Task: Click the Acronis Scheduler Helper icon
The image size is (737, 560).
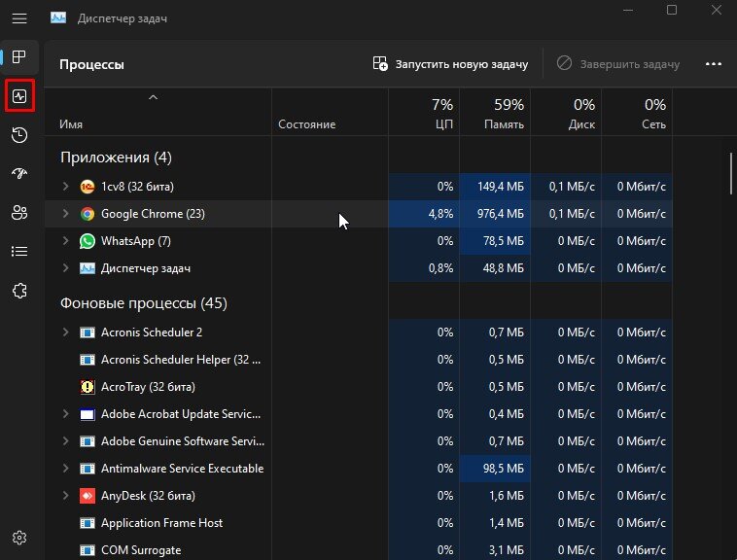Action: coord(87,360)
